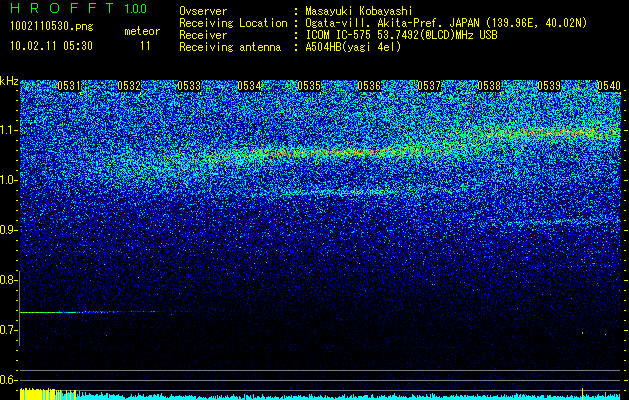The image size is (629, 400).
Task: Click the ICOM IC-575 receiver value
Action: coord(402,35)
